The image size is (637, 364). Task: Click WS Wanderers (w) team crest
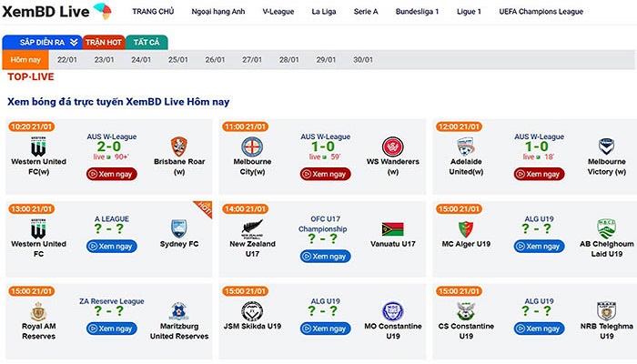click(393, 147)
